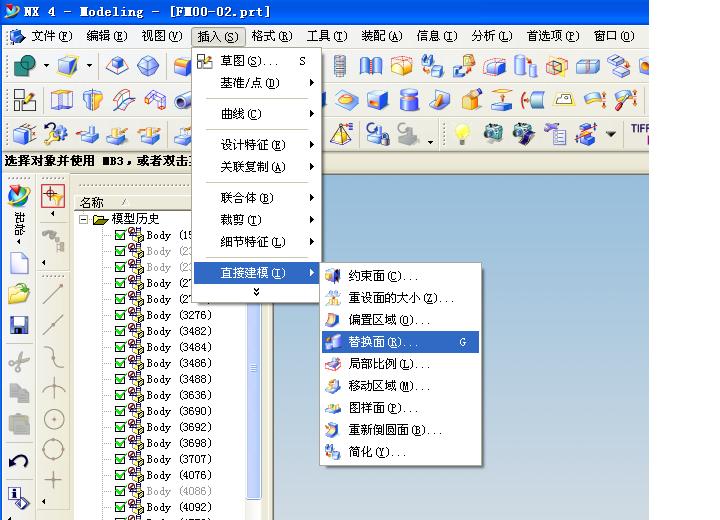Uncheck the Body (3488) feature checkbox

click(x=120, y=379)
